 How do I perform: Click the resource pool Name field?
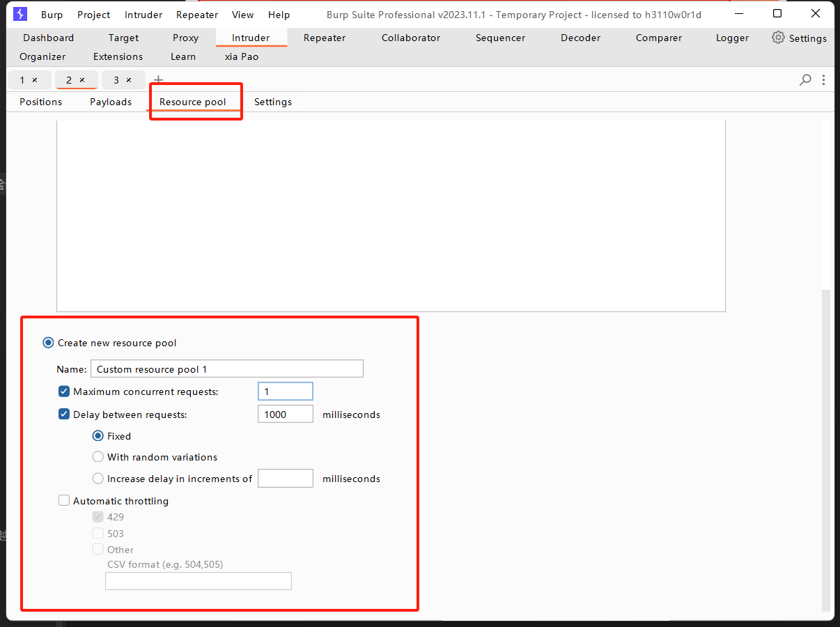tap(227, 369)
